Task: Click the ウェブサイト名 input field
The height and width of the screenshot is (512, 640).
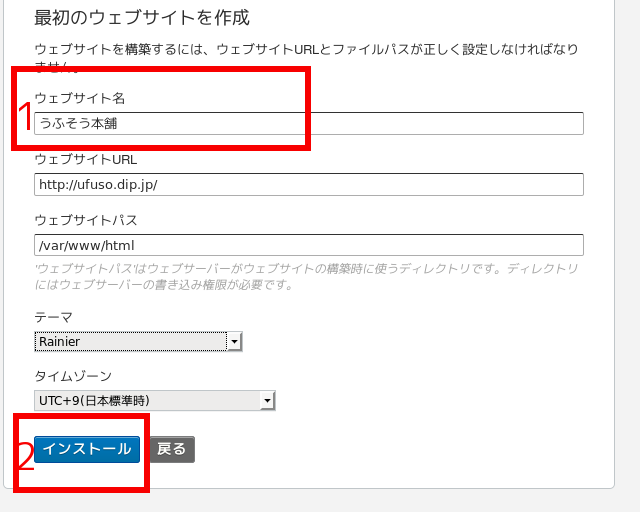Action: click(400, 123)
